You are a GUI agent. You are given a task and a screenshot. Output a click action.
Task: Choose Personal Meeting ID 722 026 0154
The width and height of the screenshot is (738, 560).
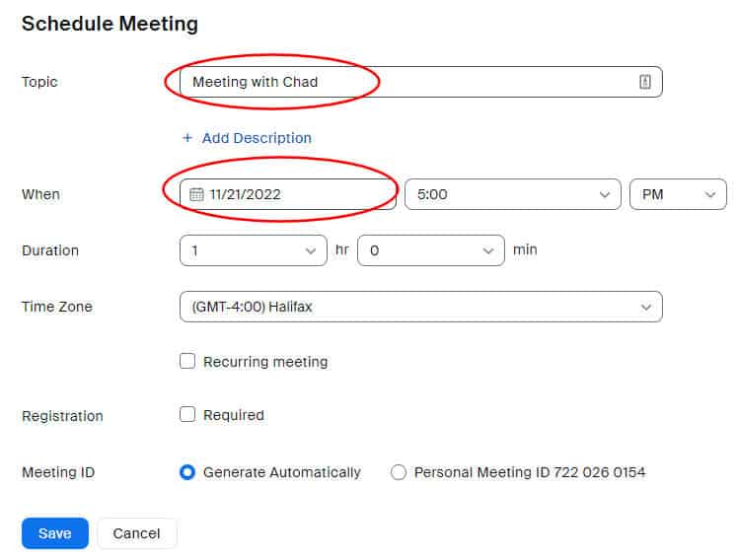click(x=399, y=472)
